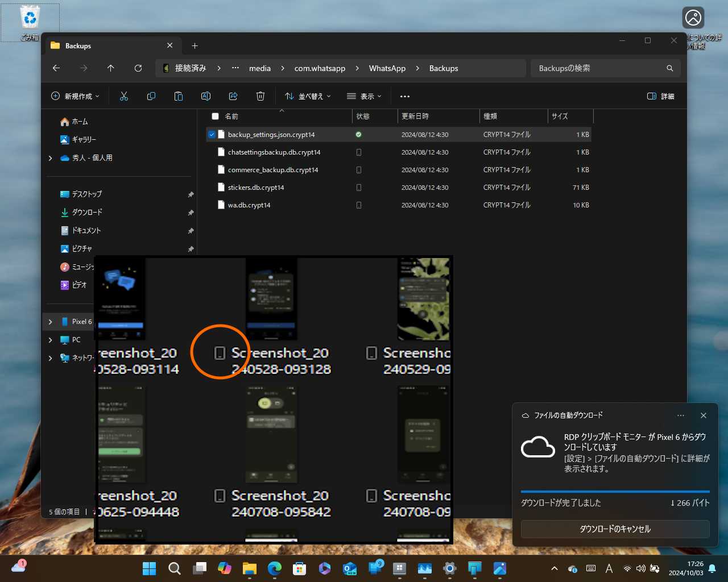Image resolution: width=728 pixels, height=582 pixels.
Task: Click the Copy icon in toolbar
Action: pyautogui.click(x=151, y=96)
